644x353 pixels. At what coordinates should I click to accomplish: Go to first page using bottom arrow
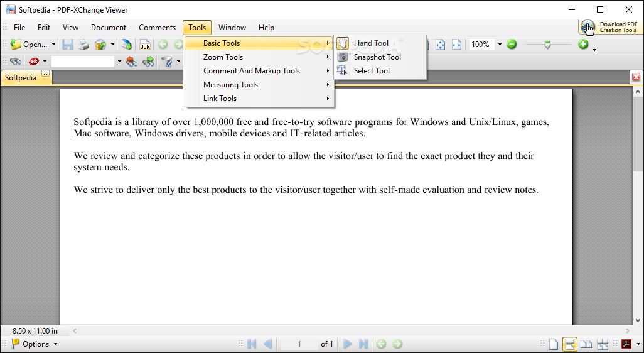pos(252,344)
